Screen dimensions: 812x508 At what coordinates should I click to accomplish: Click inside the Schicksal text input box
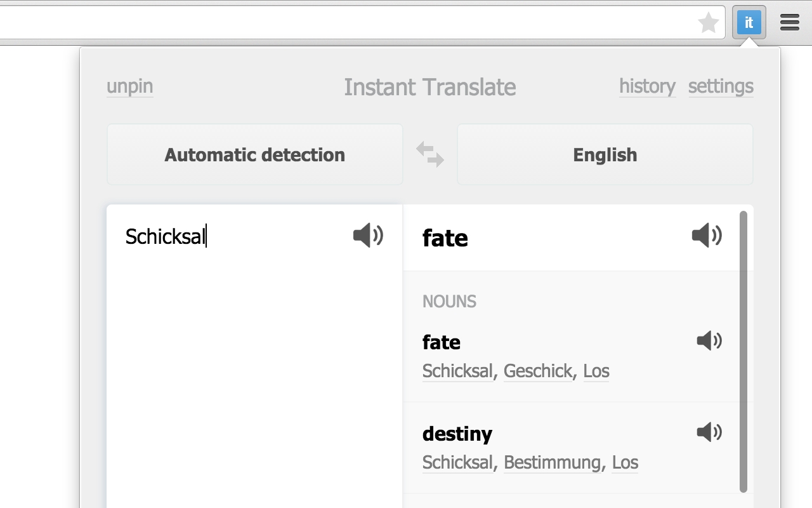pos(254,356)
